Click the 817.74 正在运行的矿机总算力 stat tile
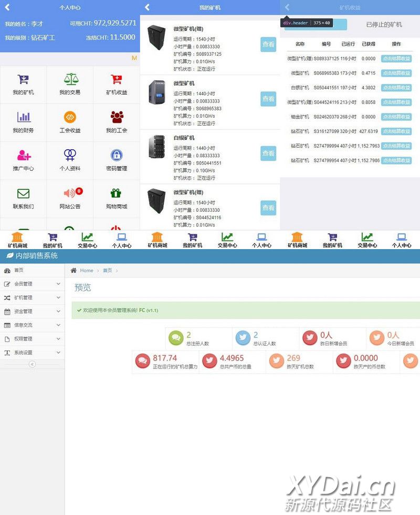This screenshot has width=420, height=515. [x=166, y=362]
